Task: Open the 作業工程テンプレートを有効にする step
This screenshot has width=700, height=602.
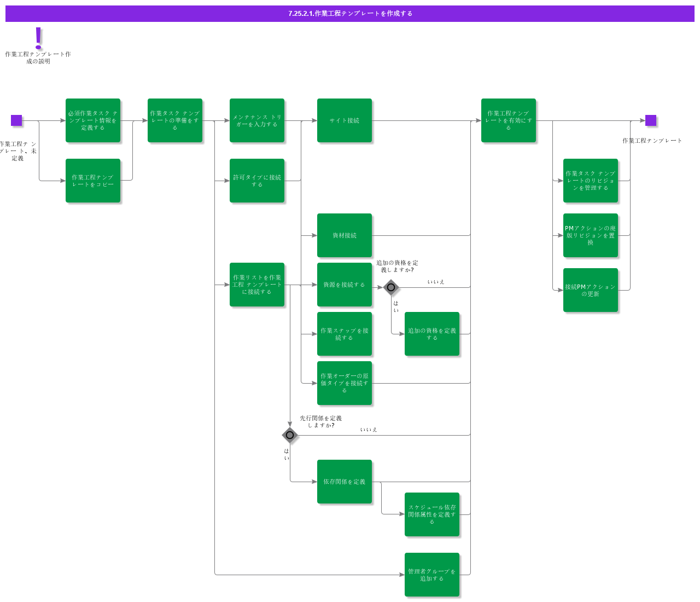Action: 509,120
